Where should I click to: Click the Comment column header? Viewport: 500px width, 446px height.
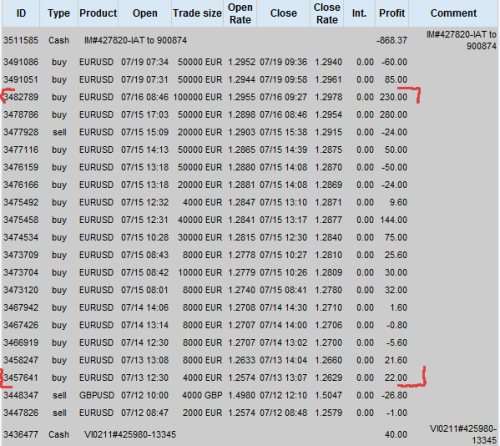[453, 13]
